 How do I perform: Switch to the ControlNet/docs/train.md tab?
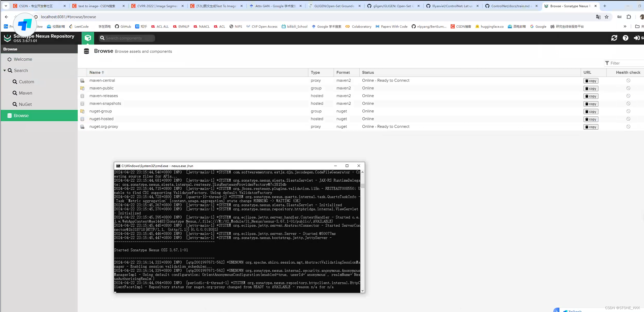[x=512, y=6]
